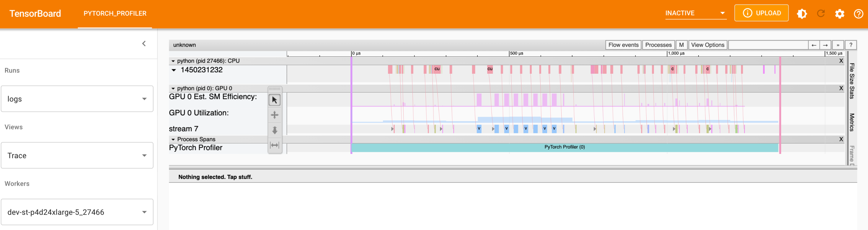Open the INACTIVE plugin dropdown
The image size is (868, 230).
pyautogui.click(x=696, y=13)
